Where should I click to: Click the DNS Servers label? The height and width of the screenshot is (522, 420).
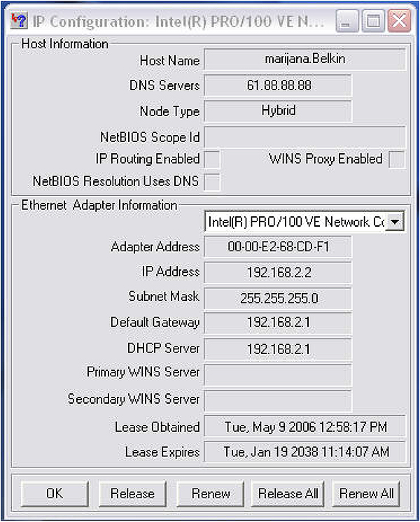tap(164, 85)
